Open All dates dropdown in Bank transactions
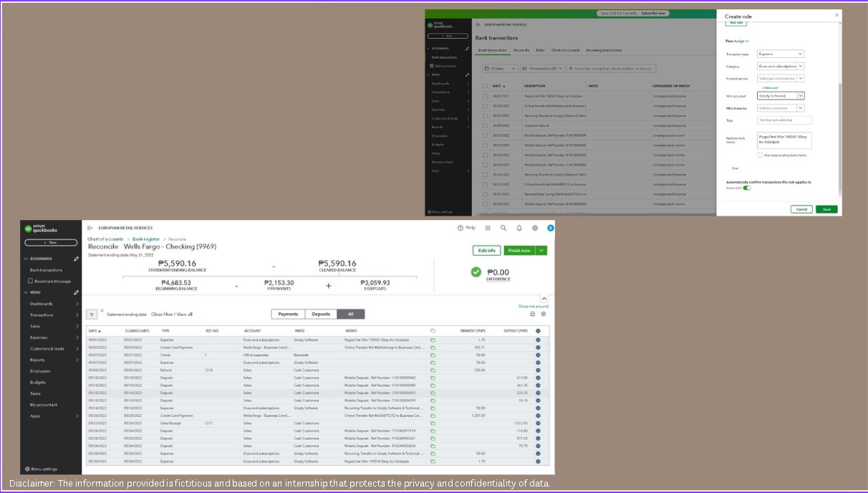The image size is (868, 493). click(500, 69)
